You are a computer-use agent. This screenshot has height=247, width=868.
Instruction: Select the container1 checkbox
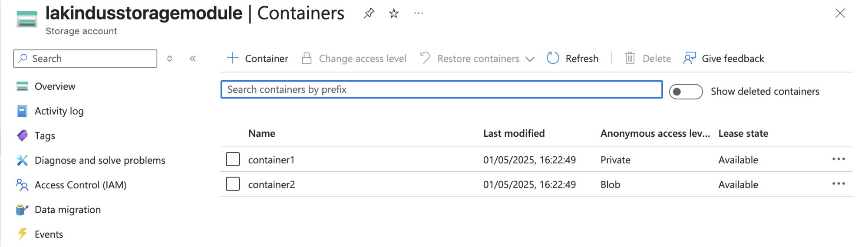(233, 159)
